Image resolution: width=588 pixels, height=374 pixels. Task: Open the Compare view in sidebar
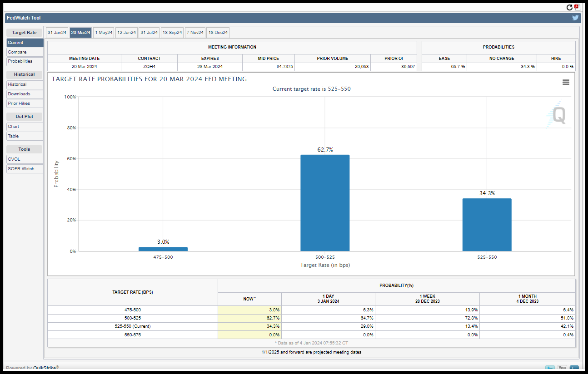click(25, 52)
